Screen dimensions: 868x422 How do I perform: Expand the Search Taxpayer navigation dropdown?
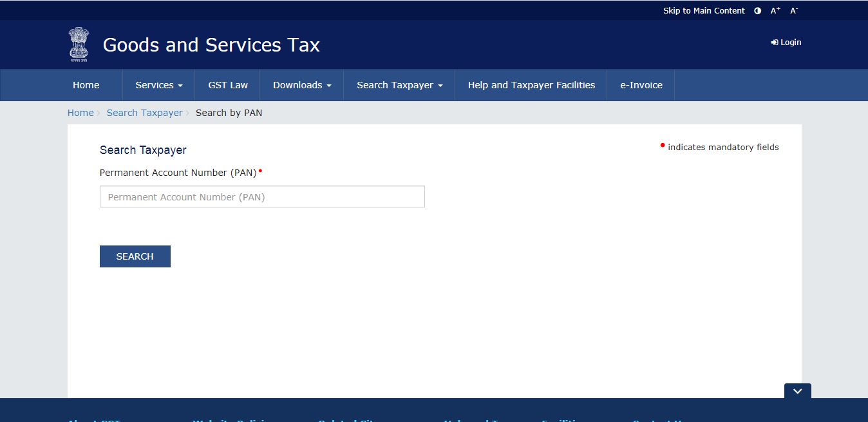tap(399, 85)
